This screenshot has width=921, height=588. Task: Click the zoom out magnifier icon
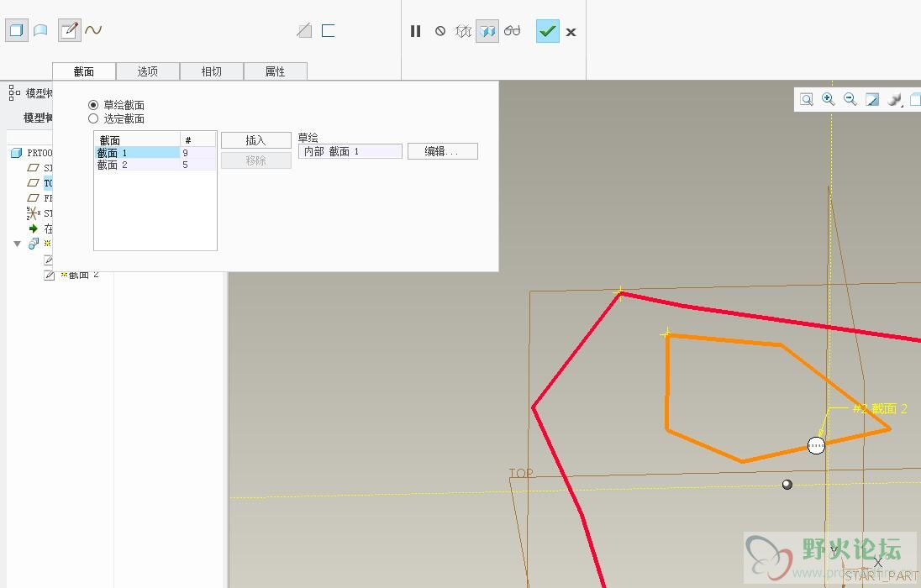coord(850,99)
